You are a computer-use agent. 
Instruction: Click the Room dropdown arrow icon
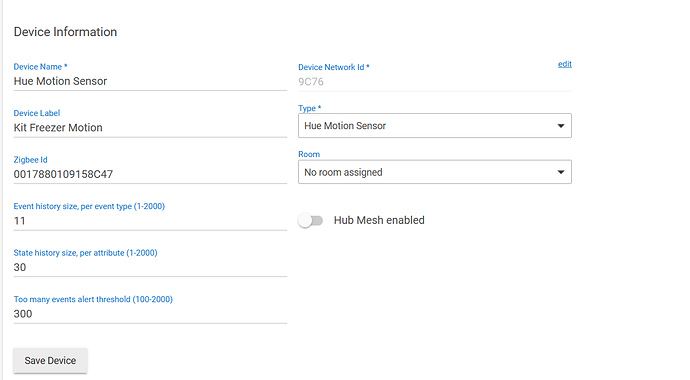(x=561, y=172)
